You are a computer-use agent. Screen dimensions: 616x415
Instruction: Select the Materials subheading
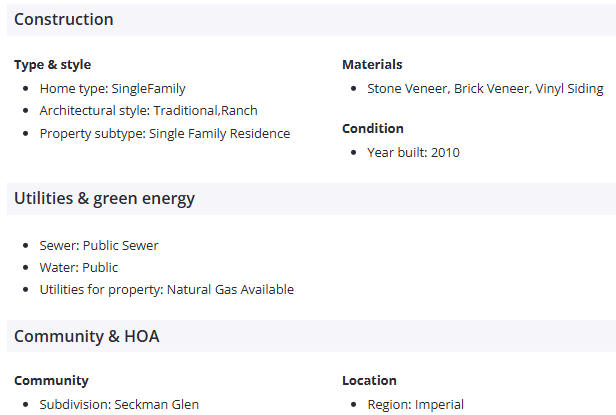click(372, 64)
